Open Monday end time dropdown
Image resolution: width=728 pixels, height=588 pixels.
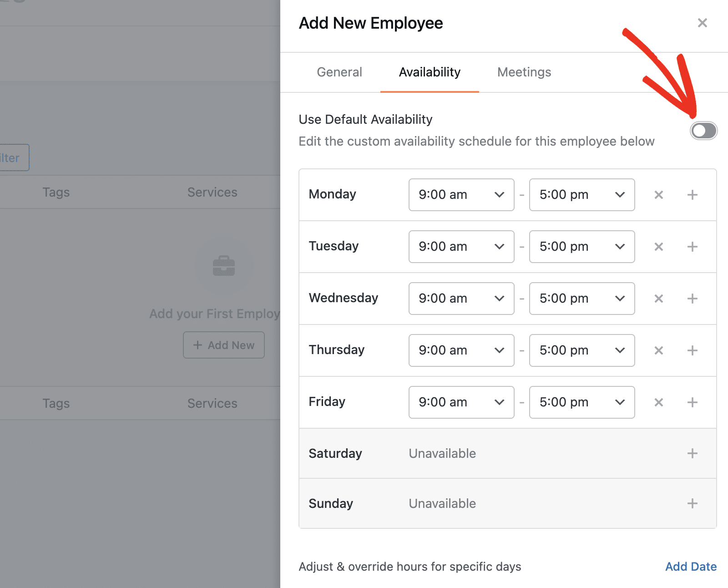[x=582, y=195]
